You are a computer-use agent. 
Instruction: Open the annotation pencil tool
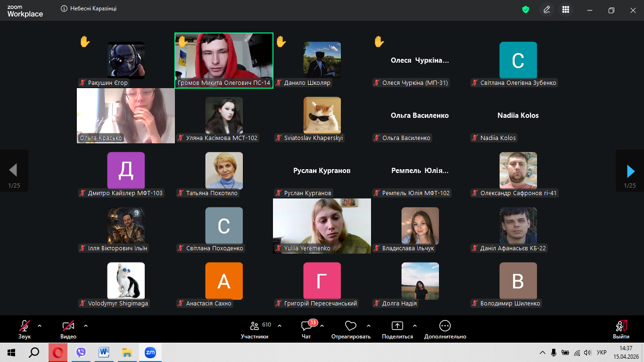click(547, 9)
